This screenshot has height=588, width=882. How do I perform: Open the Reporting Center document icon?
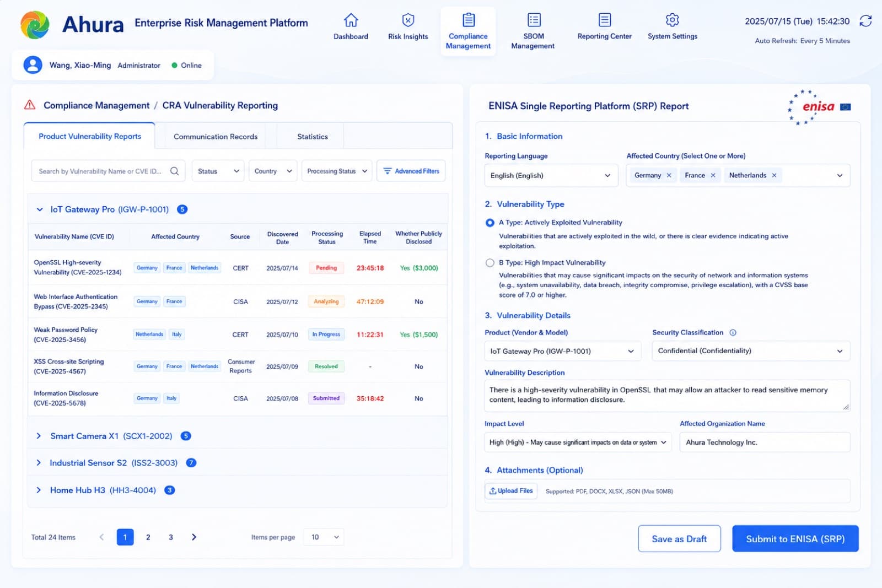605,20
